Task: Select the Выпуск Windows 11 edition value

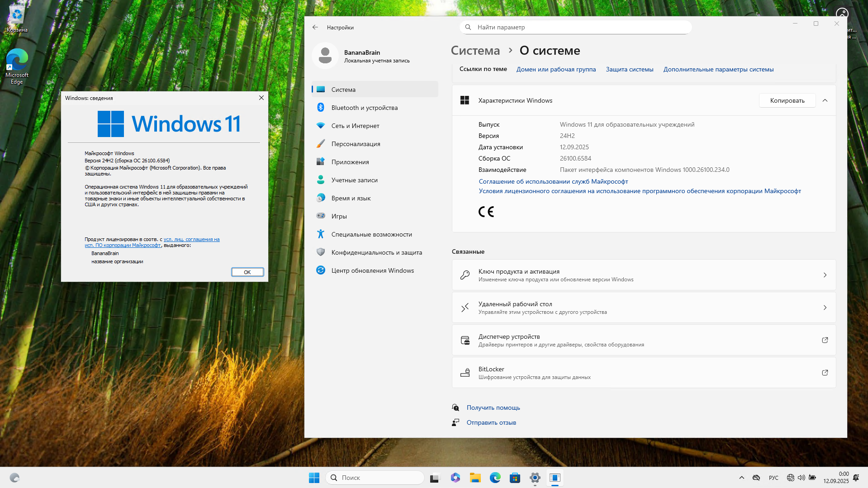Action: 627,124
